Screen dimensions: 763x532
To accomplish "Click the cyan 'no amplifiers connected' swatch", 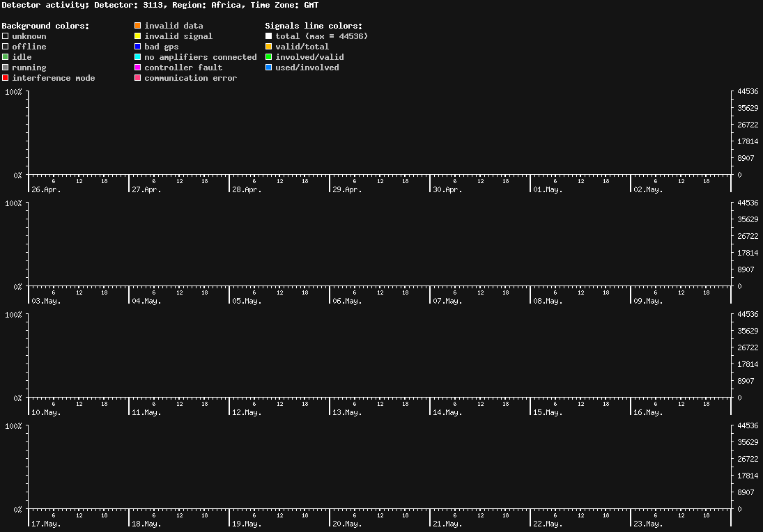I will (x=138, y=57).
